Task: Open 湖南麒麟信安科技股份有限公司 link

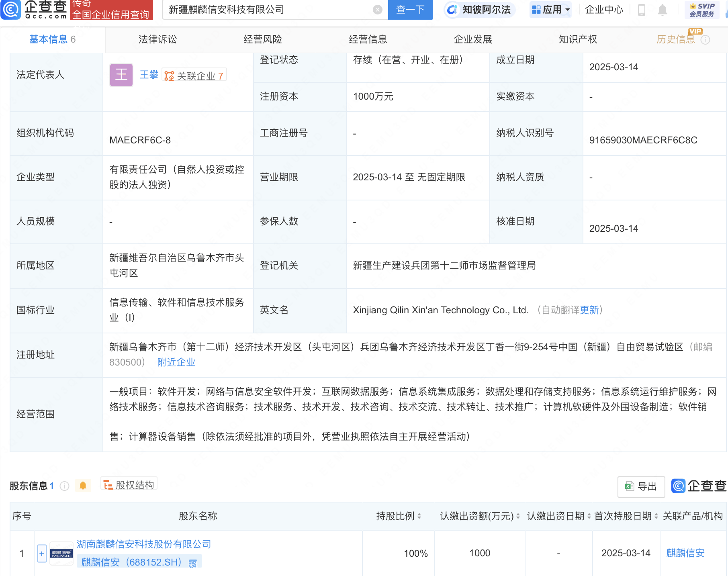Action: pyautogui.click(x=144, y=544)
